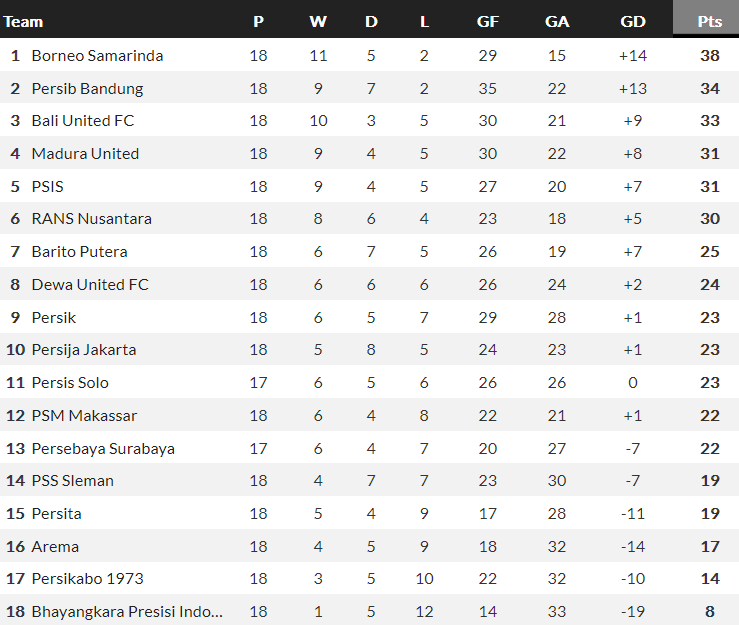Open the PSIS team entry
Viewport: 739px width, 625px height.
pyautogui.click(x=48, y=186)
